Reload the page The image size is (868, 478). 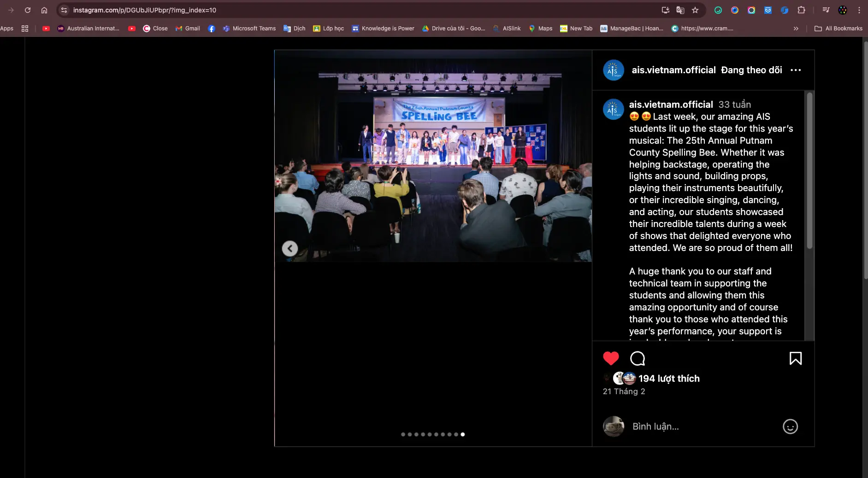[28, 10]
